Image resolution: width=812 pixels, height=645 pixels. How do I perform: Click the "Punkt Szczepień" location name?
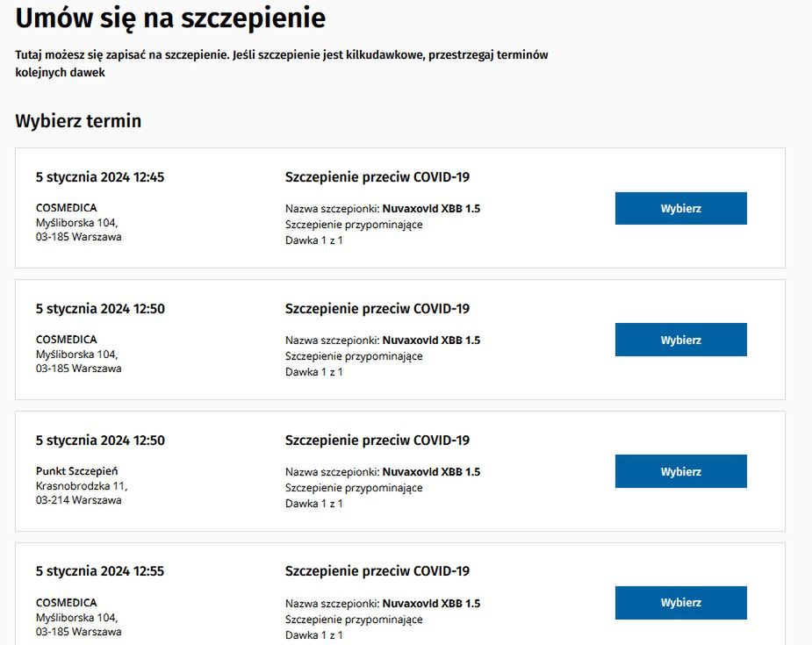(x=76, y=471)
